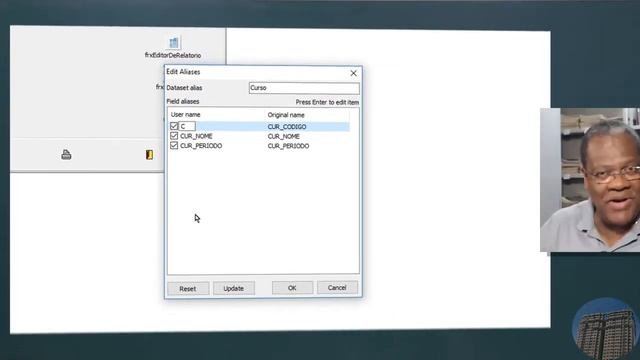Click the Update button
Viewport: 640px width, 360px height.
click(233, 288)
